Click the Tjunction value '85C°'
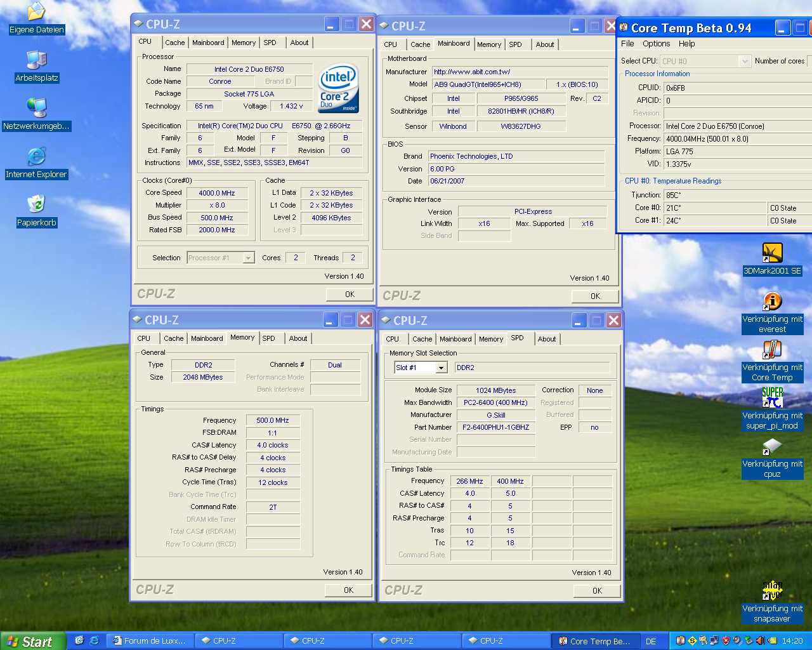 coord(738,195)
